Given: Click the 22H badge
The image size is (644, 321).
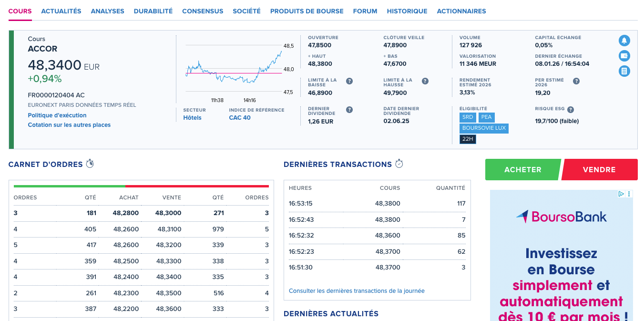Looking at the screenshot, I should pos(468,139).
